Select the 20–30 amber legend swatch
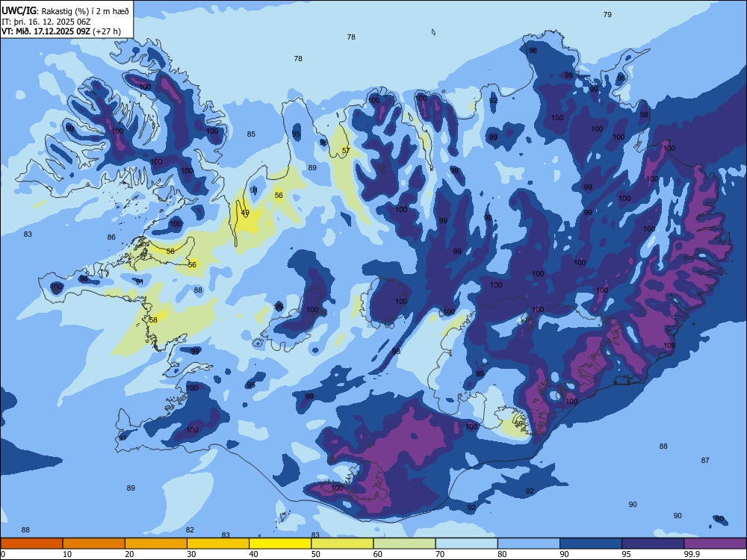Screen dimensions: 747x560 tap(156, 544)
